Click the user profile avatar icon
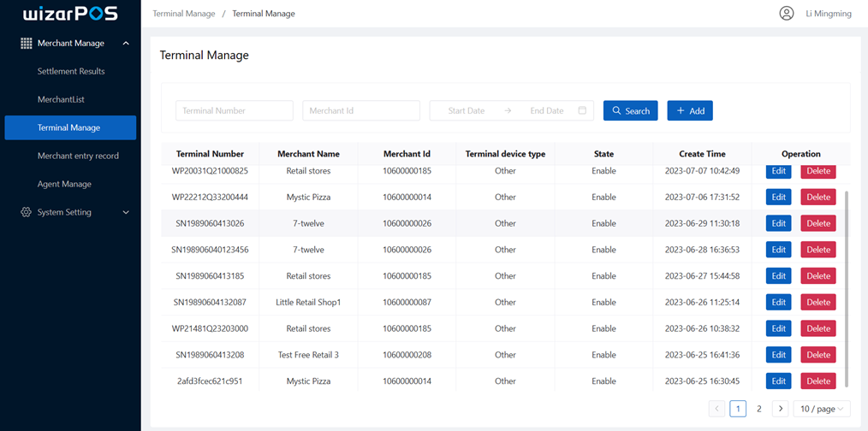This screenshot has height=431, width=868. pos(786,14)
